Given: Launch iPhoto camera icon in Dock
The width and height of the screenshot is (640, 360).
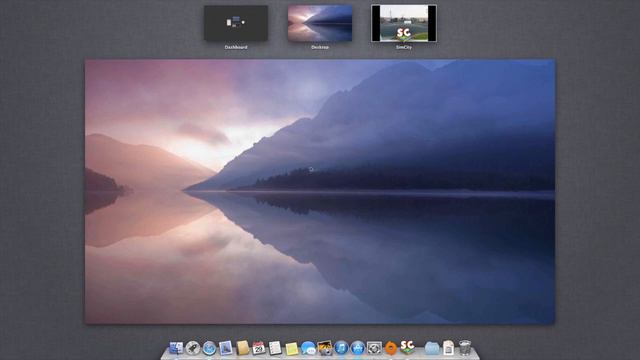Looking at the screenshot, I should pos(325,348).
